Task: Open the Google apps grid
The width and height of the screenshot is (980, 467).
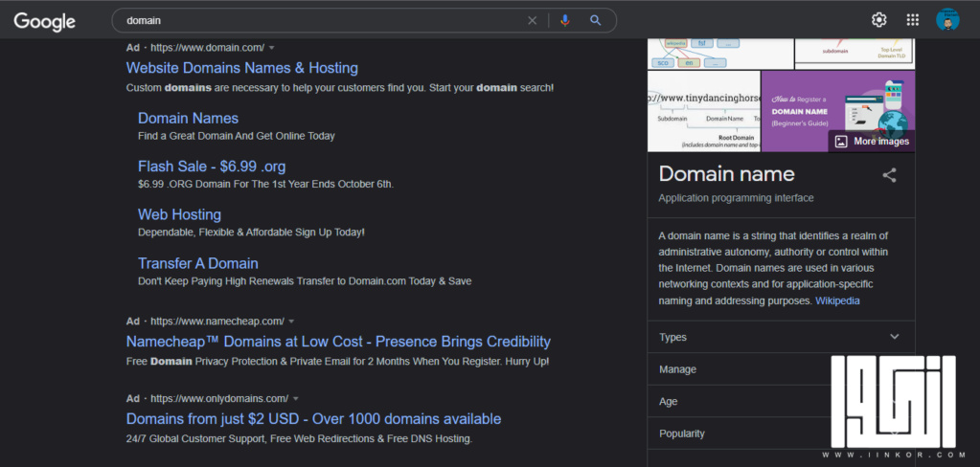Action: (913, 20)
